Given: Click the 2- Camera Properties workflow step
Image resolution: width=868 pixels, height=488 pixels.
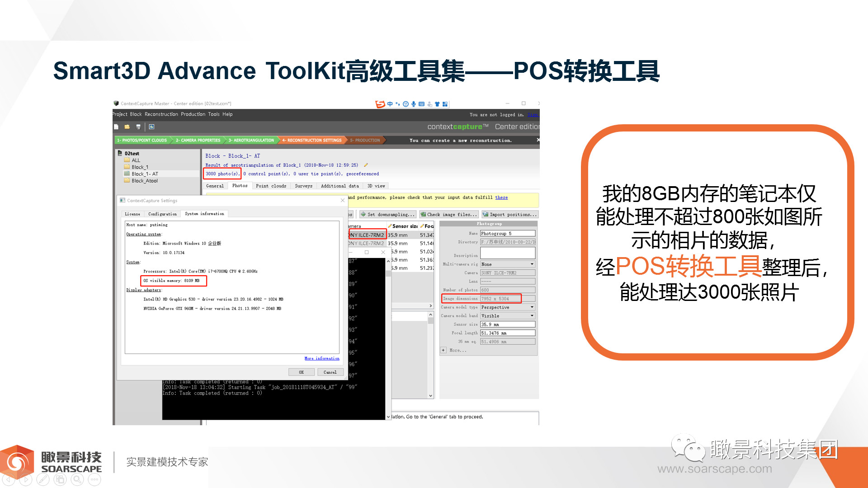Looking at the screenshot, I should [x=198, y=140].
